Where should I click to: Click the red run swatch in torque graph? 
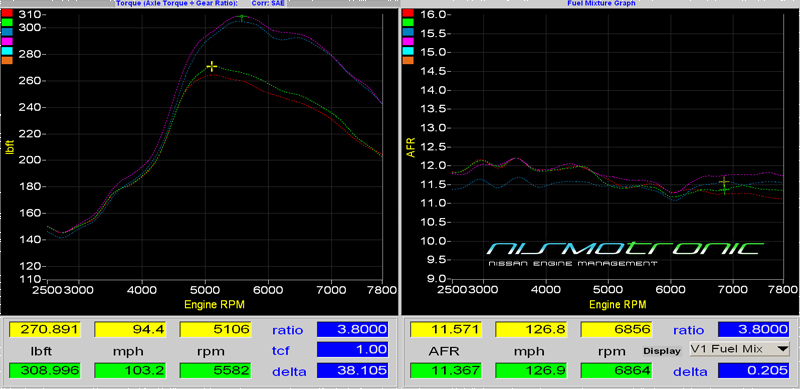7,13
